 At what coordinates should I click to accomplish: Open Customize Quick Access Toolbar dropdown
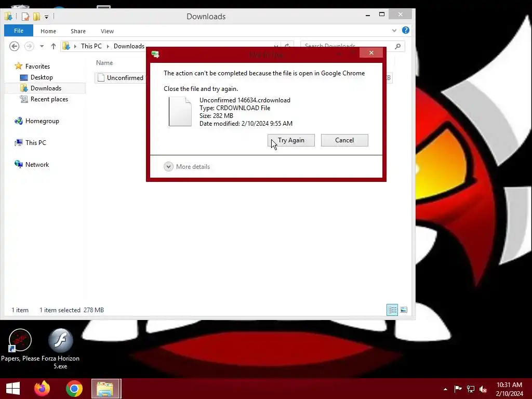(x=46, y=17)
